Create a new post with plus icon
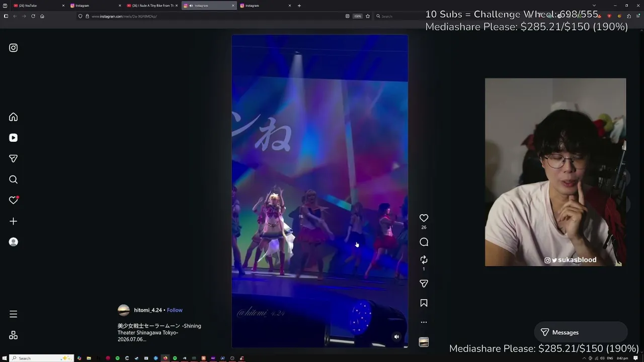644x362 pixels. click(14, 221)
